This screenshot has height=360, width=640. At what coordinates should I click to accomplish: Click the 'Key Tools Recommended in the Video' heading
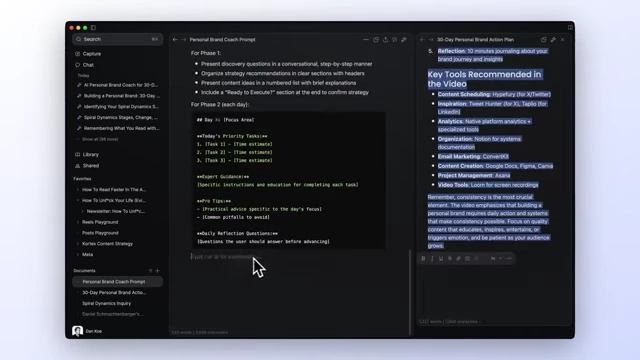click(484, 79)
